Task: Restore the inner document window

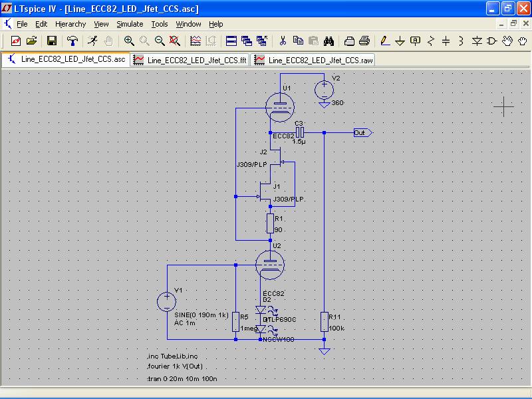Action: tap(513, 24)
